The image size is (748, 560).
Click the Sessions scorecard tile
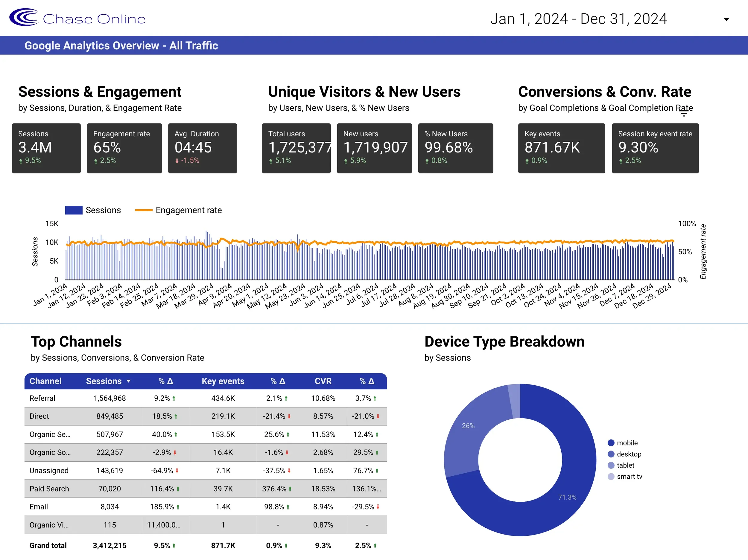[x=46, y=148]
